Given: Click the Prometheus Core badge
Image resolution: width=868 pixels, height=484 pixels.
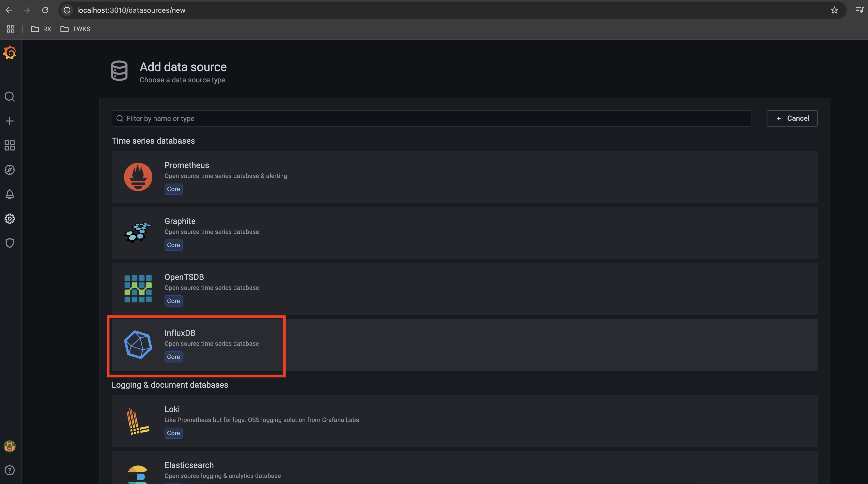Looking at the screenshot, I should (x=173, y=189).
